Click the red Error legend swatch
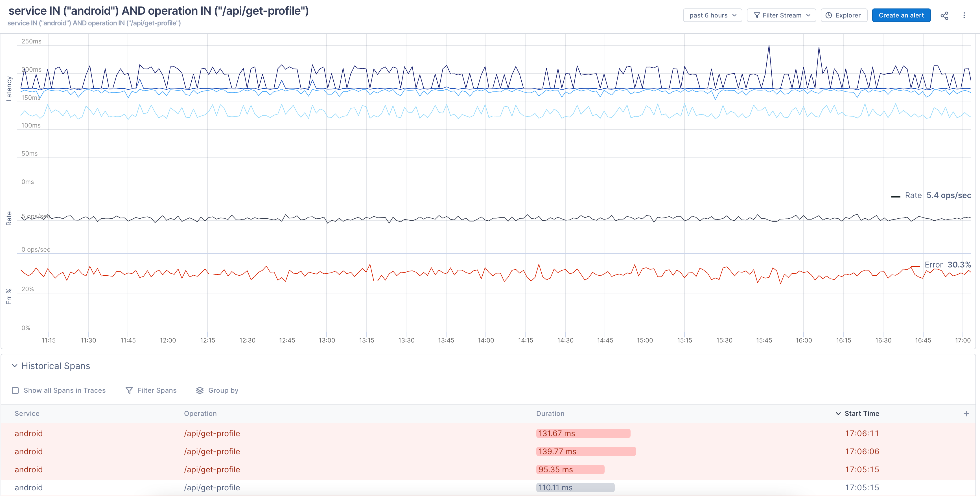Screen dimensions: 980x496 point(915,266)
